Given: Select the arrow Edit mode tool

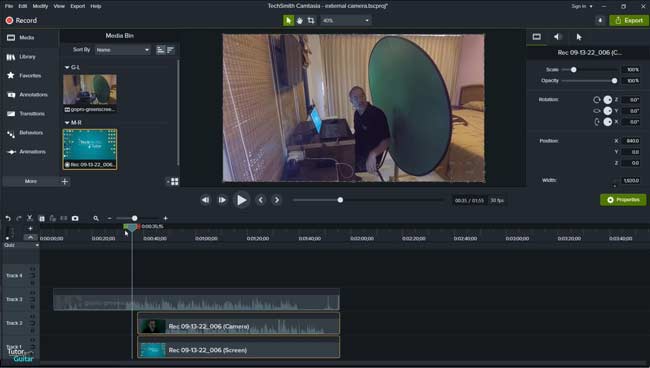Looking at the screenshot, I should coord(289,20).
